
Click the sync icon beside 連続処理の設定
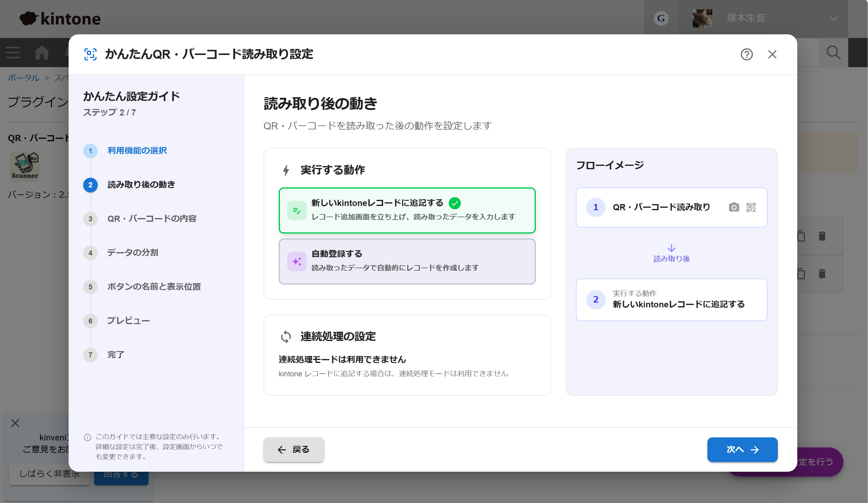click(x=286, y=337)
